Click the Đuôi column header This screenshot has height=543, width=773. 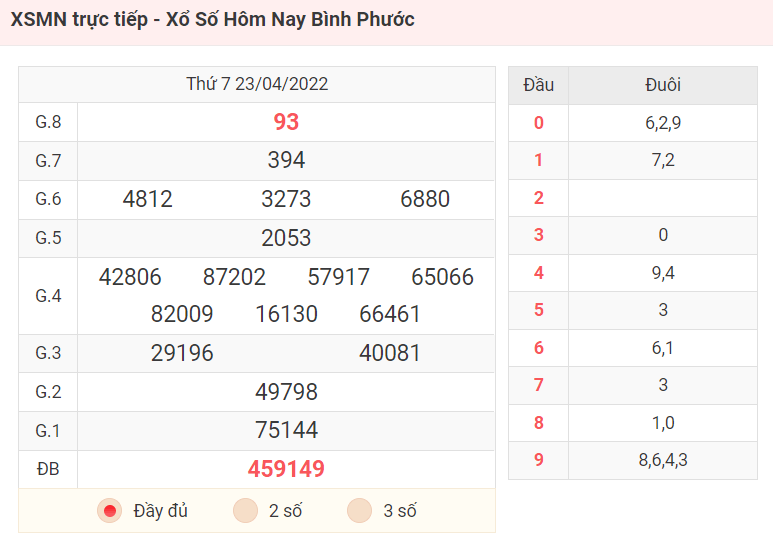point(663,85)
